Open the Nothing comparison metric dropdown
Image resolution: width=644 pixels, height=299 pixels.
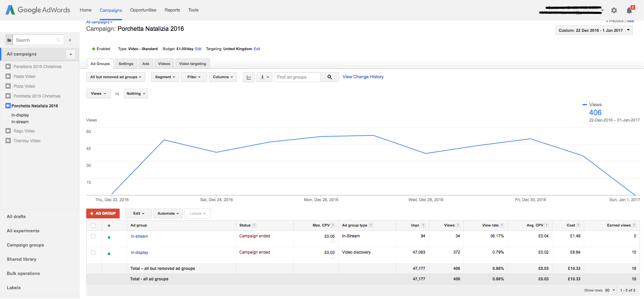point(136,94)
